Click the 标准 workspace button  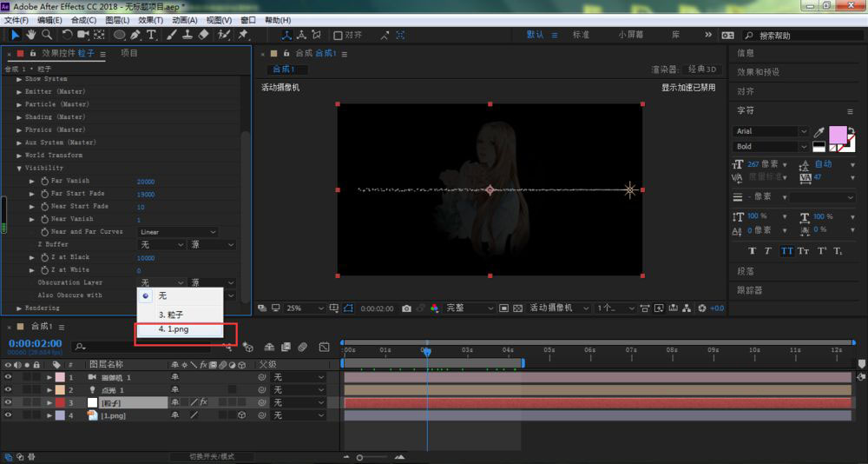[581, 35]
